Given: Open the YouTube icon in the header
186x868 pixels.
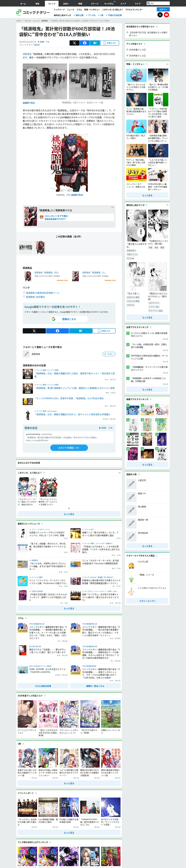Looking at the screenshot, I should (x=166, y=15).
